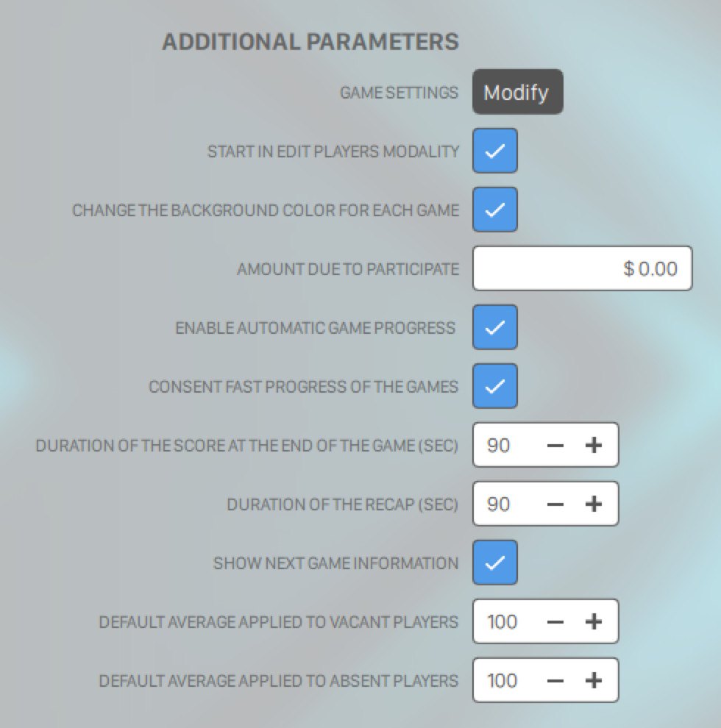Image resolution: width=721 pixels, height=728 pixels.
Task: Toggle Change the Background Color for Each Game
Action: point(495,210)
